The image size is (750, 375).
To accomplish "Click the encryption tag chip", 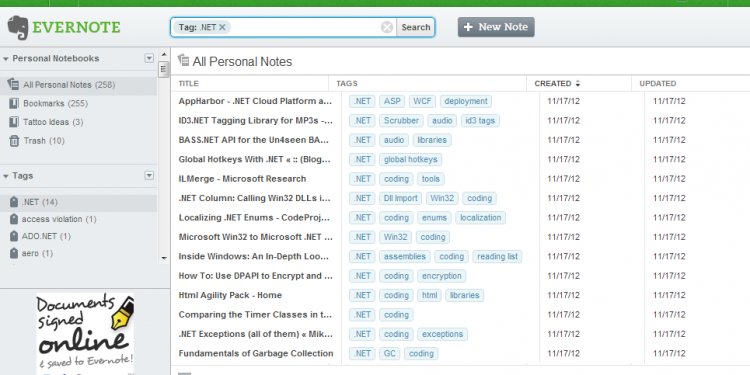I will pos(441,276).
